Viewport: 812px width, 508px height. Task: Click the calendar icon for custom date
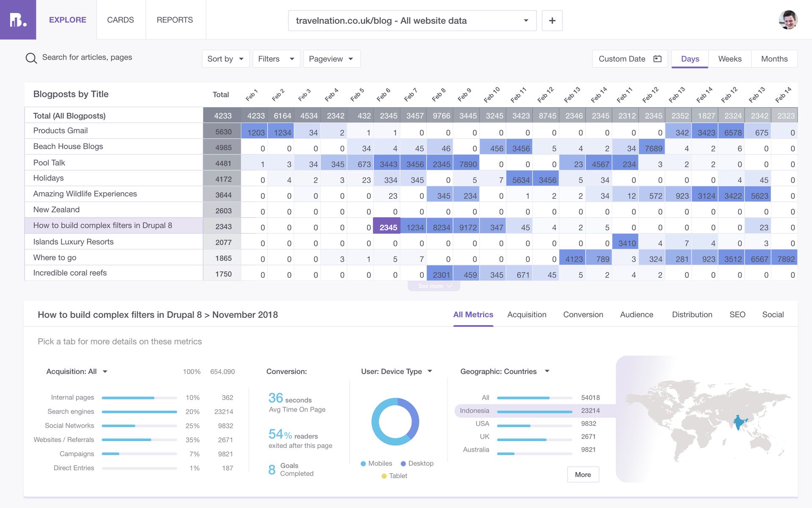[657, 58]
